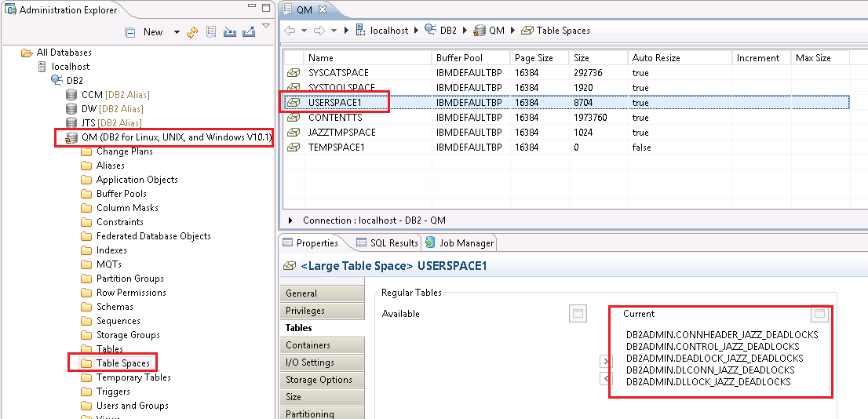The image size is (868, 419).
Task: Open the Buffer Pools folder
Action: tap(114, 194)
